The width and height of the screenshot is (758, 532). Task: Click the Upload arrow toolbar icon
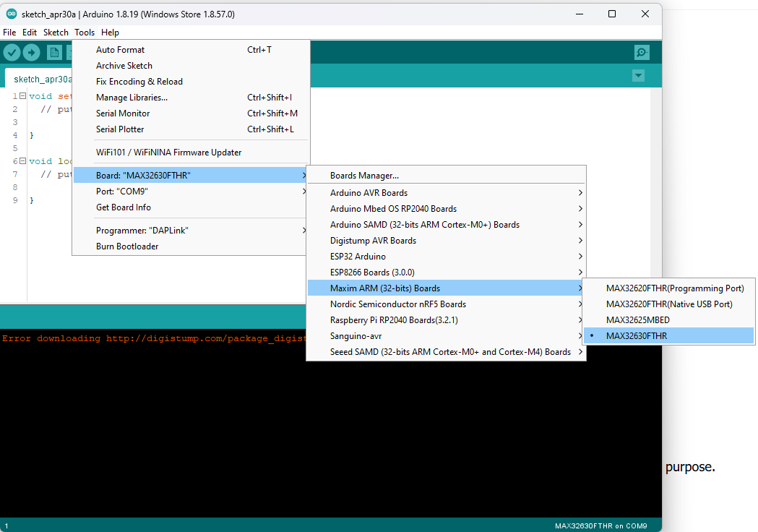click(31, 52)
